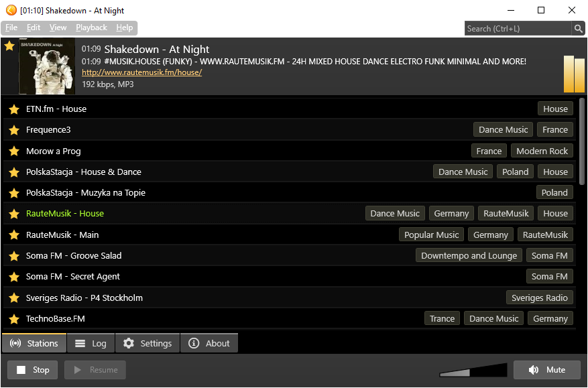Screen dimensions: 588x388
Task: Show the About tab
Action: tap(209, 343)
